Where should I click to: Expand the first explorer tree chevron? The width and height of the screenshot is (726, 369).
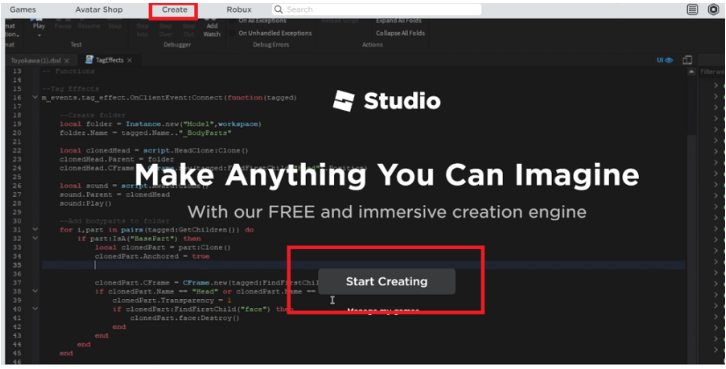(716, 85)
